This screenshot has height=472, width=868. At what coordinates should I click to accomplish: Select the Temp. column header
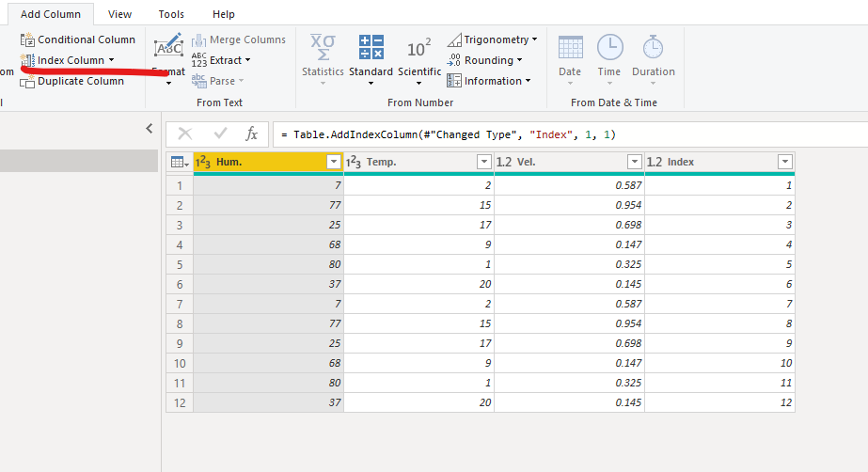click(419, 162)
